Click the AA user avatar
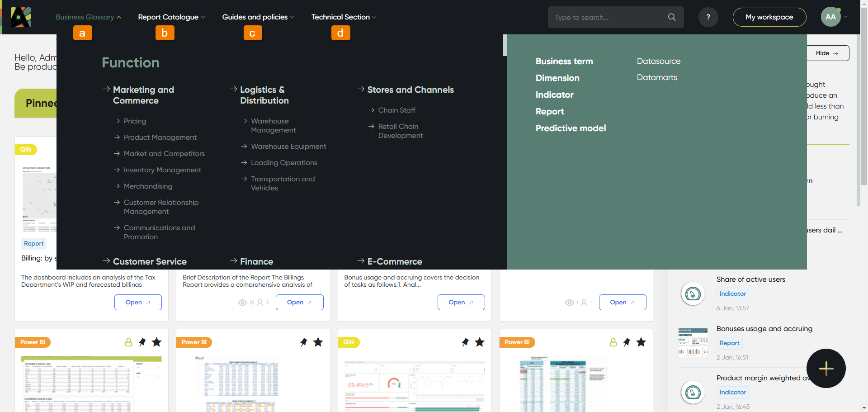This screenshot has width=868, height=412. pyautogui.click(x=830, y=17)
